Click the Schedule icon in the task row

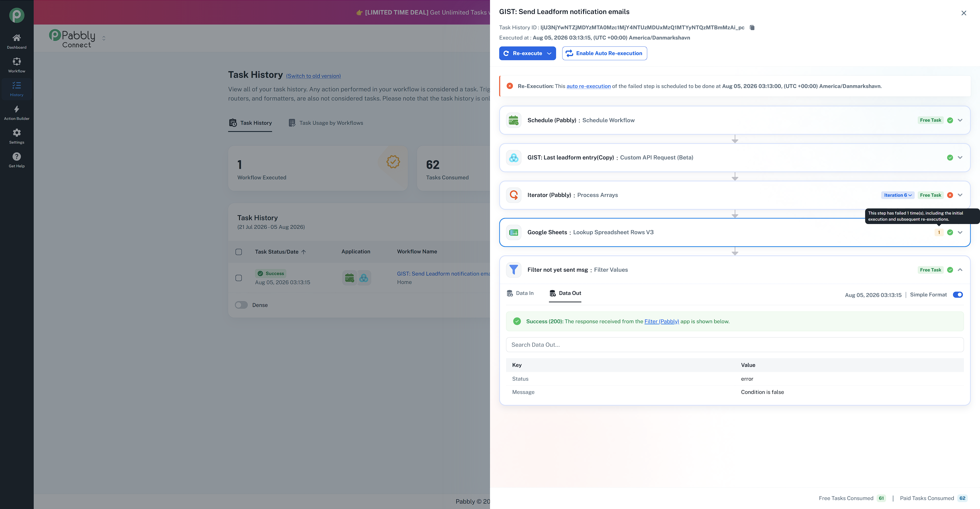[349, 278]
